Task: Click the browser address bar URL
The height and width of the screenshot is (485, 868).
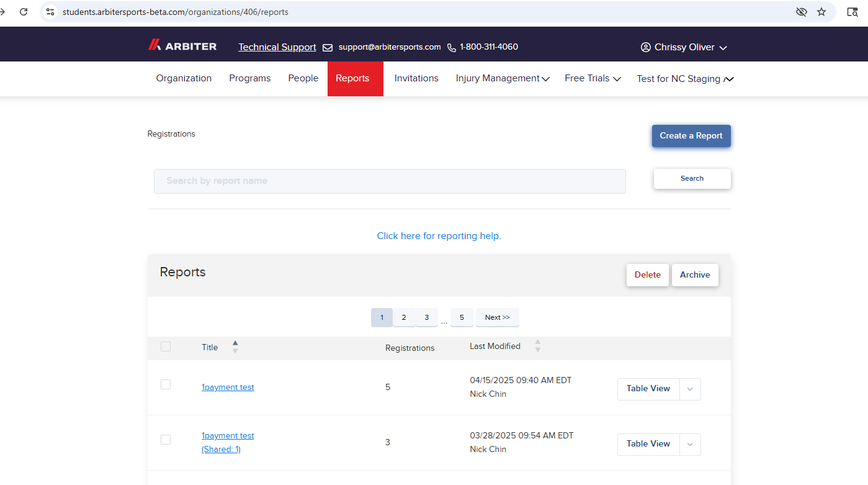Action: [x=176, y=12]
